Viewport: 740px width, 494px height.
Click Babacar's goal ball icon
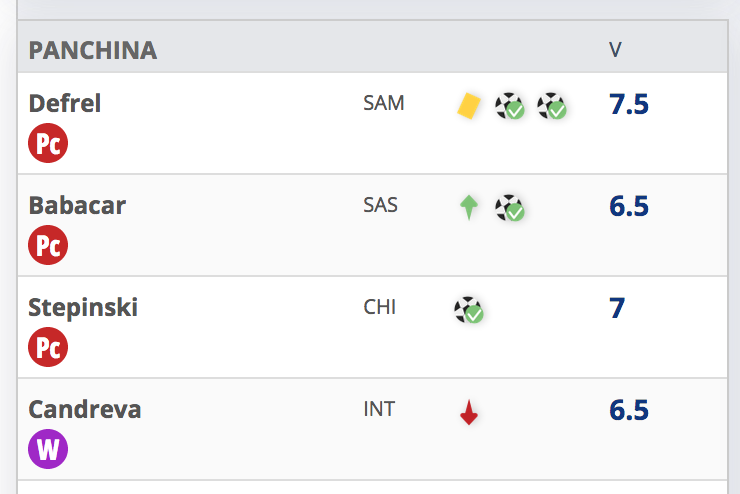[x=510, y=208]
